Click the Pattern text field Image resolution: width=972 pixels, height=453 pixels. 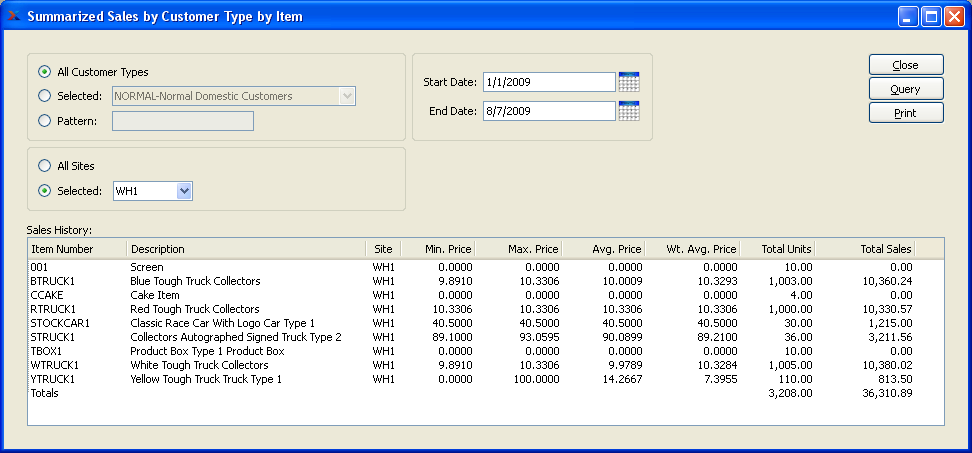tap(183, 121)
